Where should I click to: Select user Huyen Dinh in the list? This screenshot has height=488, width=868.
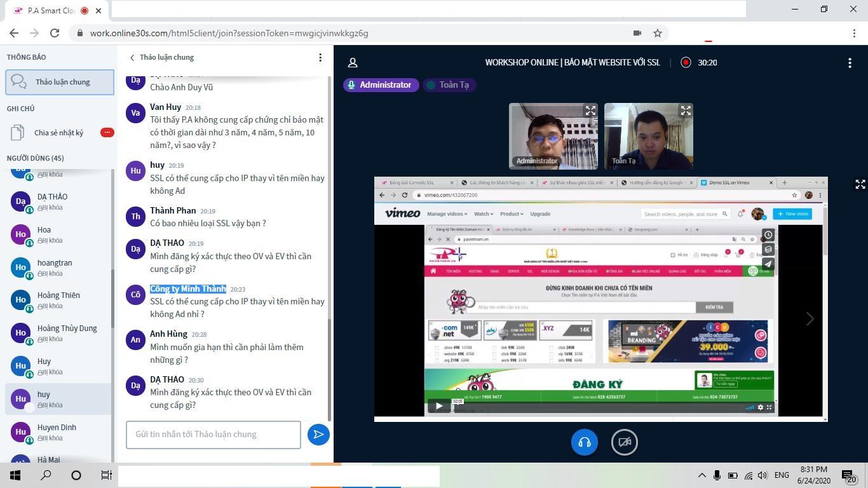click(58, 432)
